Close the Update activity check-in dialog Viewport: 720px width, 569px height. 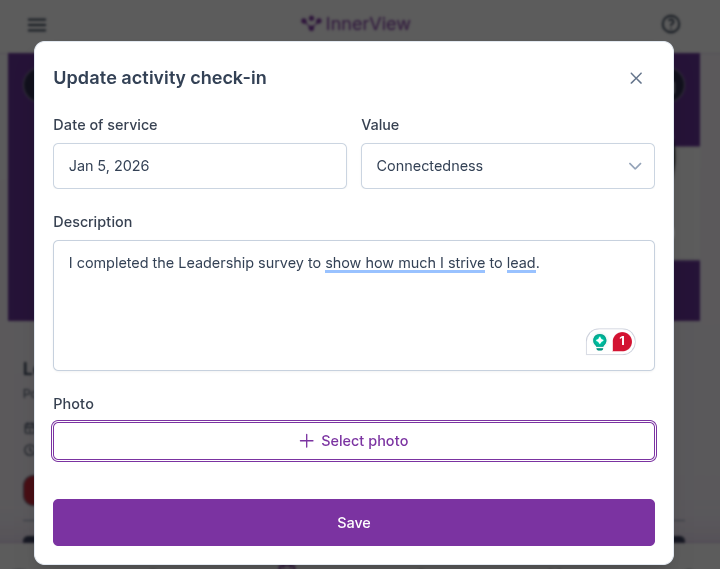pyautogui.click(x=636, y=78)
